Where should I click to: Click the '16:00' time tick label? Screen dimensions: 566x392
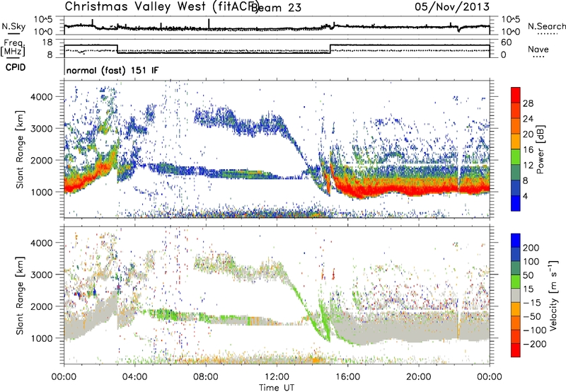347,377
